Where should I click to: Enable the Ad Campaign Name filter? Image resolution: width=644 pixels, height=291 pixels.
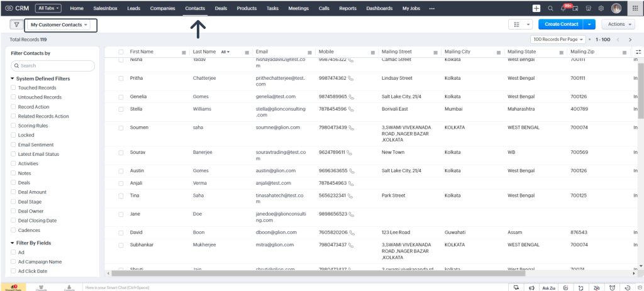(14, 262)
